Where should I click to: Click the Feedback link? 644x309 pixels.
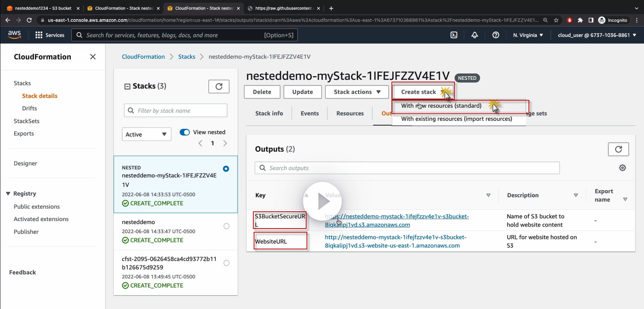coord(23,272)
